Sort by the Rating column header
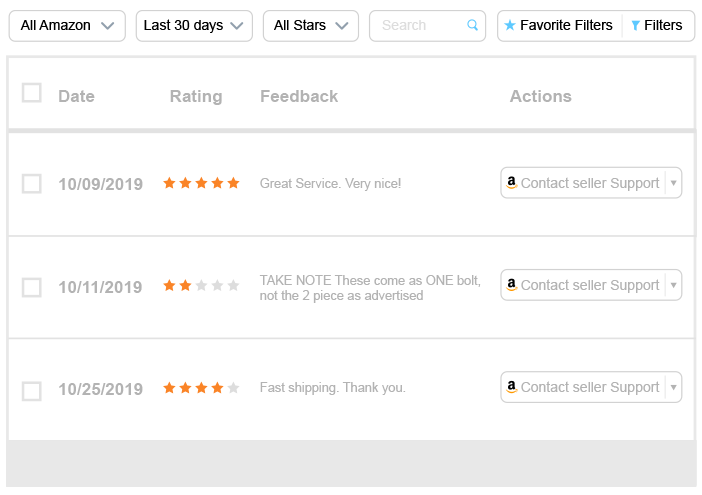 click(x=196, y=96)
